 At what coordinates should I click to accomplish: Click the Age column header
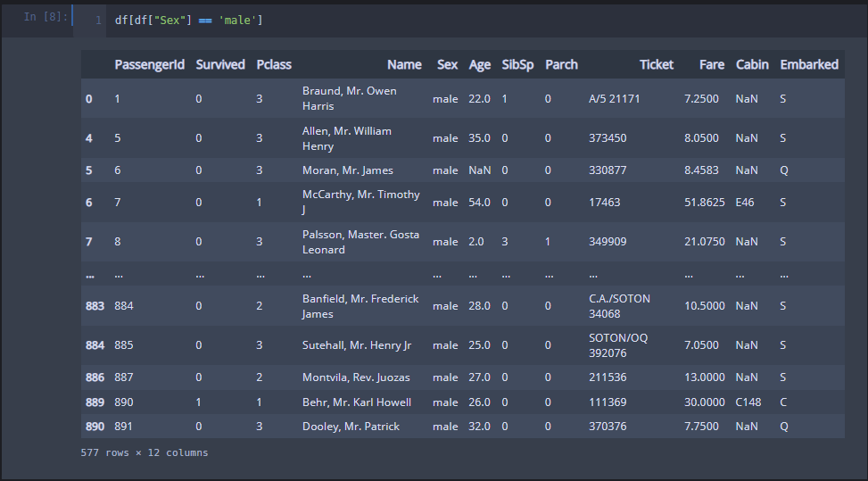(x=479, y=65)
